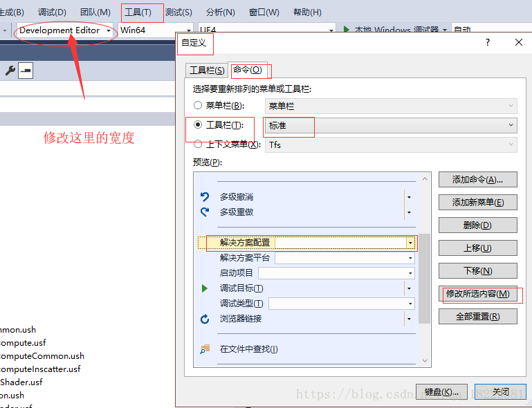Screen dimensions: 532x408
Task: Click the multi-level undo icon (多级撤消)
Action: click(x=205, y=196)
